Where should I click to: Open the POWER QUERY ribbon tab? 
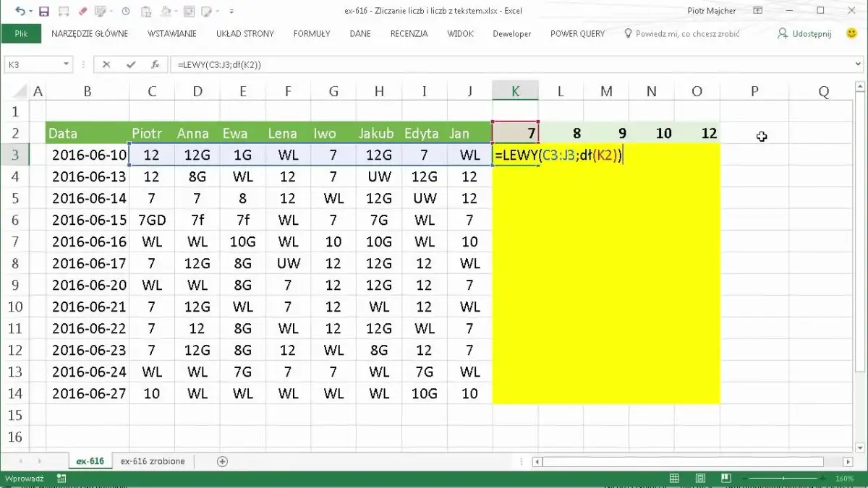click(576, 33)
